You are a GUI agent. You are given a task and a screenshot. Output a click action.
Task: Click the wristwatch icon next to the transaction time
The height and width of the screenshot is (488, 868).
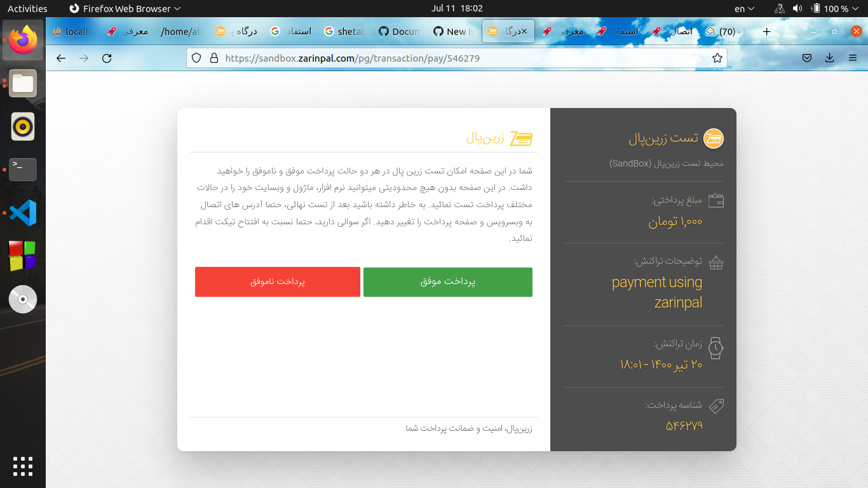pos(716,348)
